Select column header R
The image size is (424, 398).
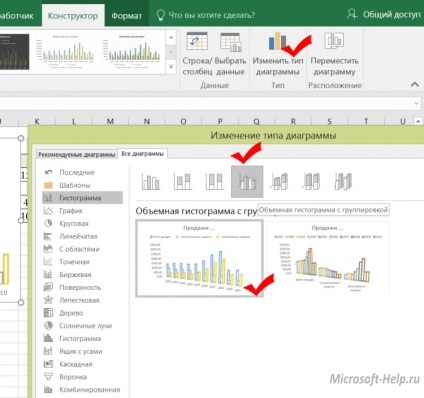click(x=293, y=121)
